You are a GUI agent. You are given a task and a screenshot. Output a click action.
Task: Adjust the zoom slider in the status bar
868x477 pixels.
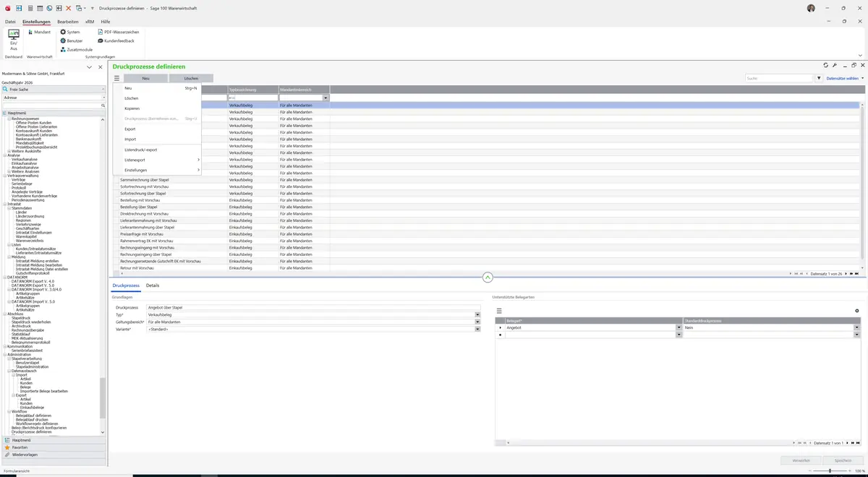[830, 470]
